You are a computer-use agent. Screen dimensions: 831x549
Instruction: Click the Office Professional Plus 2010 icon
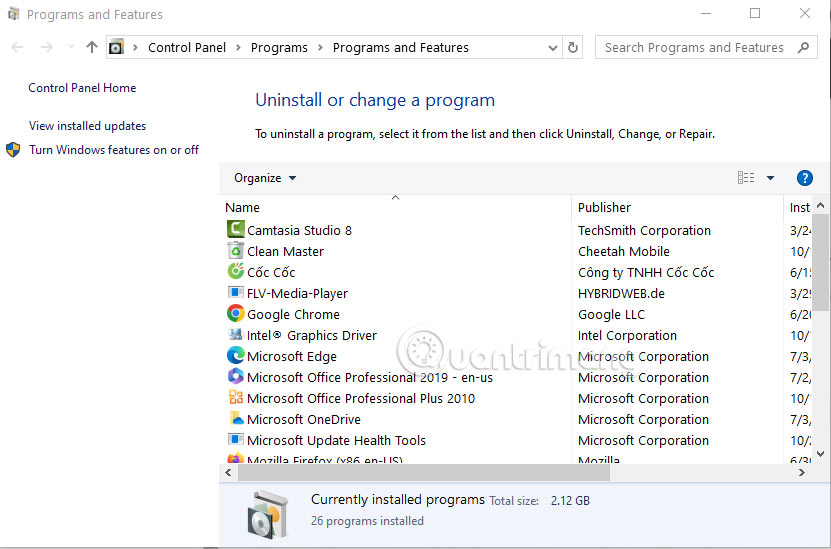(235, 397)
